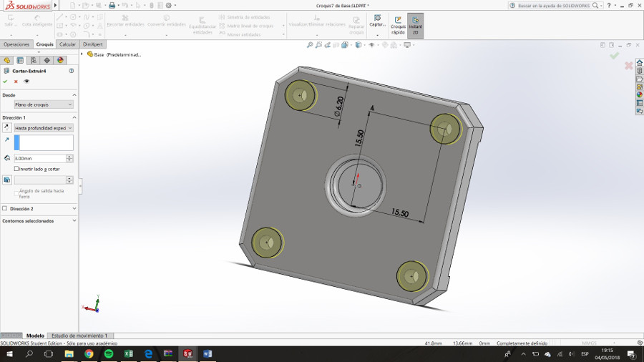Open the Options gear icon in title bar
This screenshot has width=644, height=362.
[169, 5]
